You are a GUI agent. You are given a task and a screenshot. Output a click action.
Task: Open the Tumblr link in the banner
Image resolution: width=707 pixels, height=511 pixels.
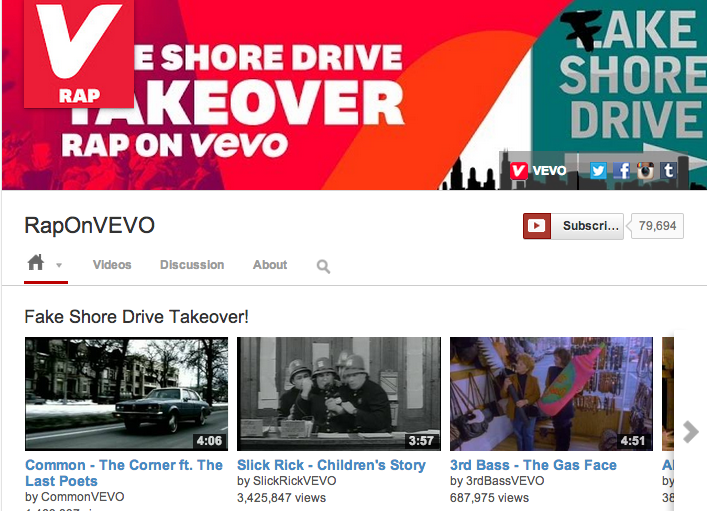[x=669, y=170]
